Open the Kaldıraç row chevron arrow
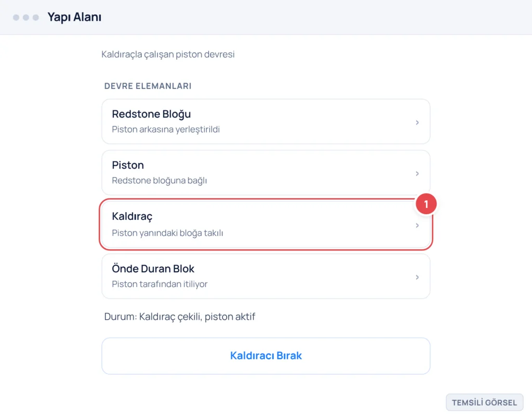The width and height of the screenshot is (532, 418). click(x=417, y=226)
